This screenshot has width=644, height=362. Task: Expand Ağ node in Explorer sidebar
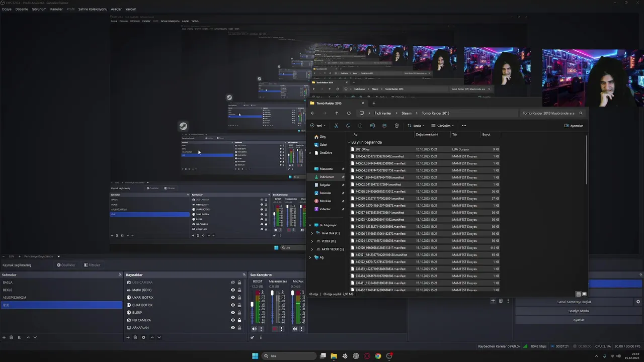tap(310, 257)
